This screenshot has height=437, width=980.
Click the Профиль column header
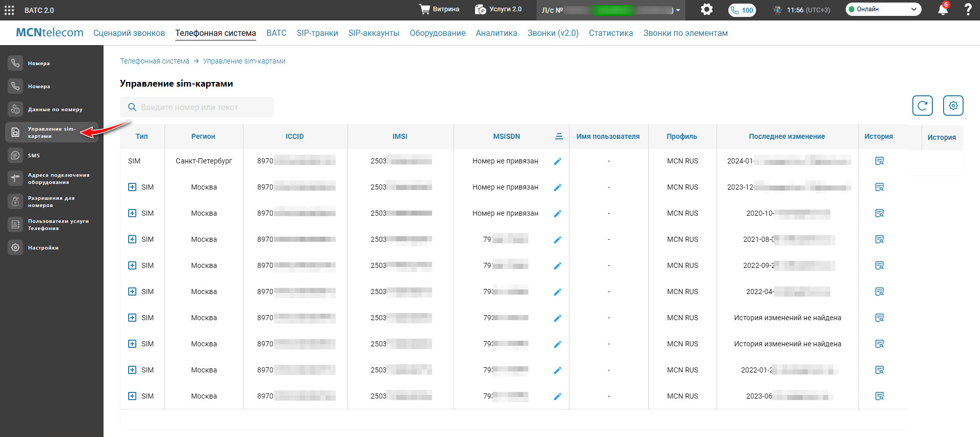coord(682,136)
